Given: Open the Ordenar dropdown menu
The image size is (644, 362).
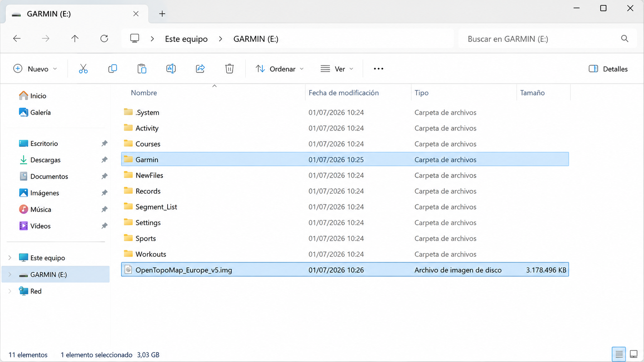Looking at the screenshot, I should 280,69.
